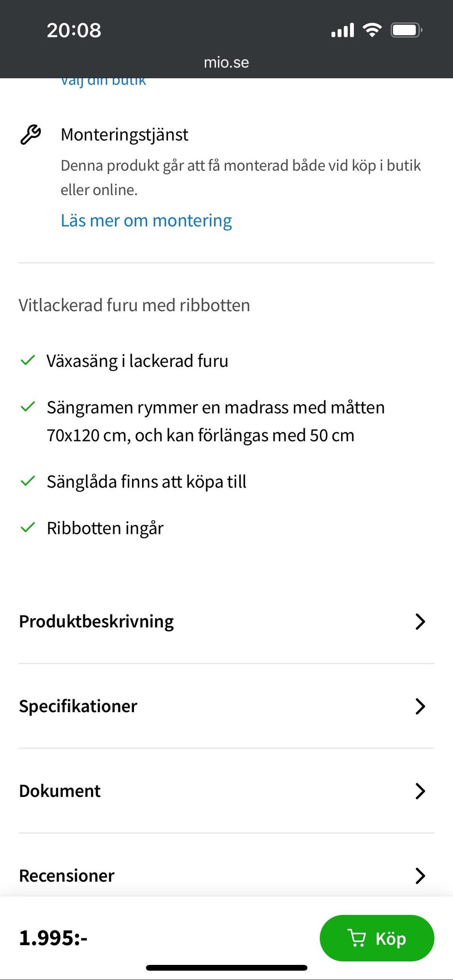Tap the green checkmark beside Sängramen rymmer
The image size is (453, 980).
coord(28,407)
